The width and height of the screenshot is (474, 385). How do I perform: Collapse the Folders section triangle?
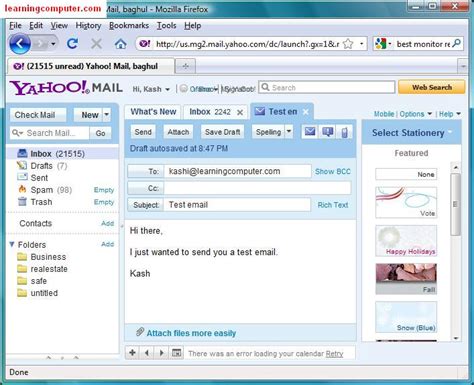(x=12, y=245)
